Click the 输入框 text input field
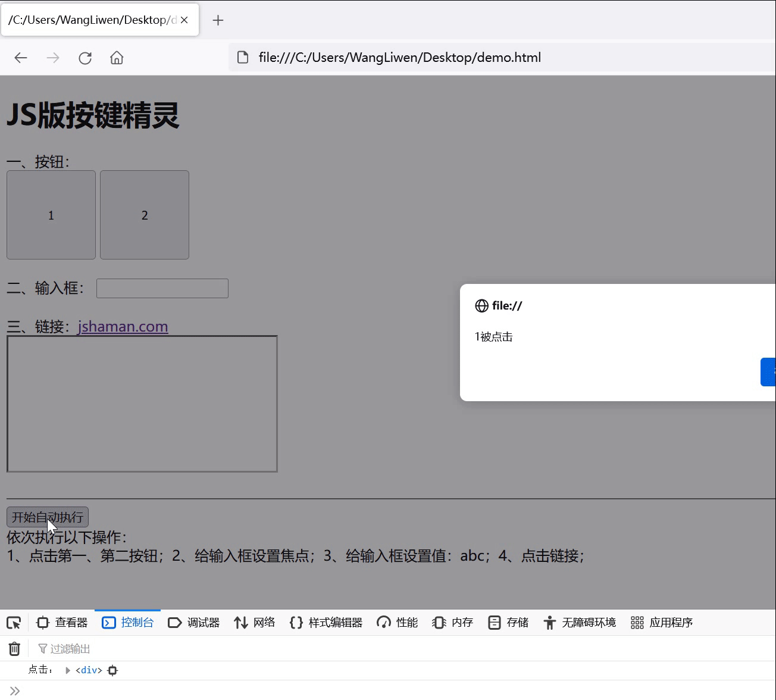The height and width of the screenshot is (700, 776). point(162,288)
